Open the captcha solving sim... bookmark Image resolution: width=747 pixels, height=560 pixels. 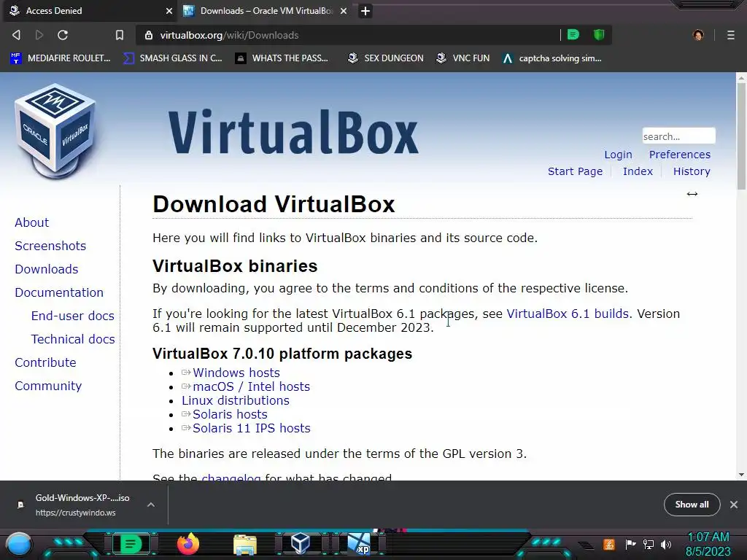pos(552,58)
